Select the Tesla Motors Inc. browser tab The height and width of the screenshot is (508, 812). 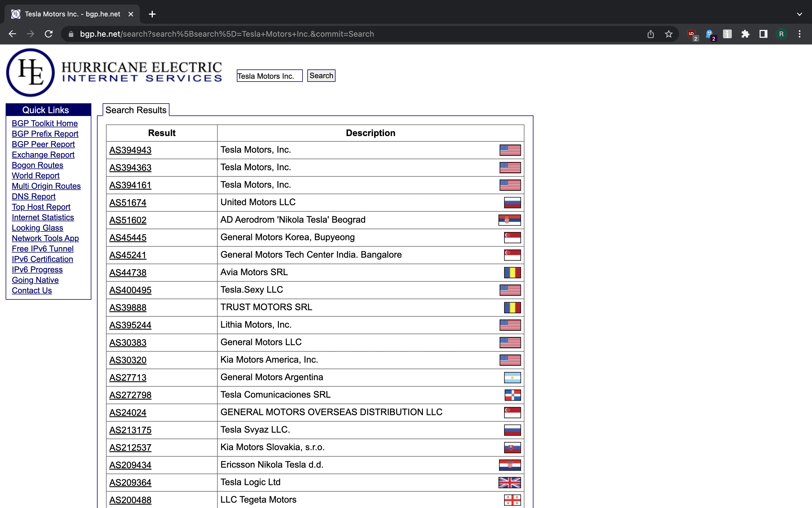tap(72, 14)
